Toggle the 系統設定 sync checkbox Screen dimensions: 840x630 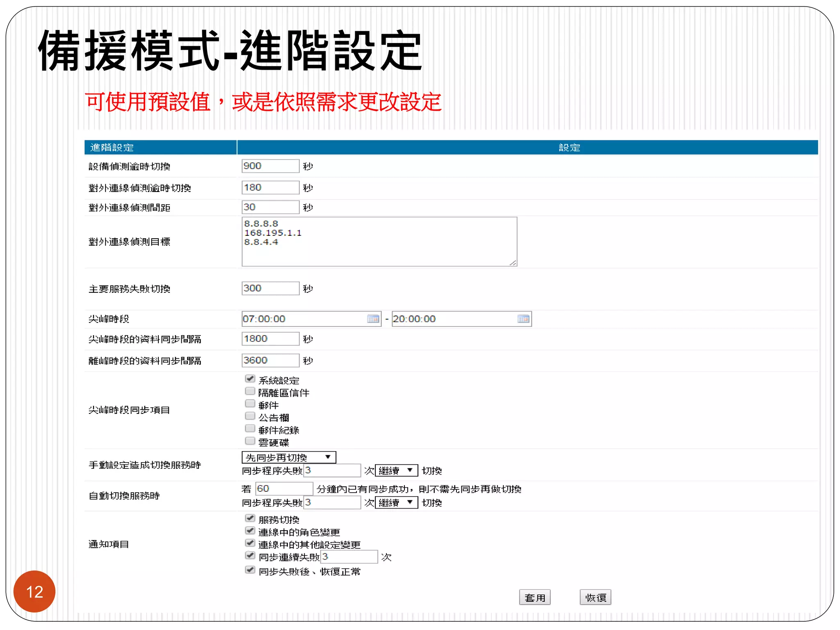(x=250, y=379)
